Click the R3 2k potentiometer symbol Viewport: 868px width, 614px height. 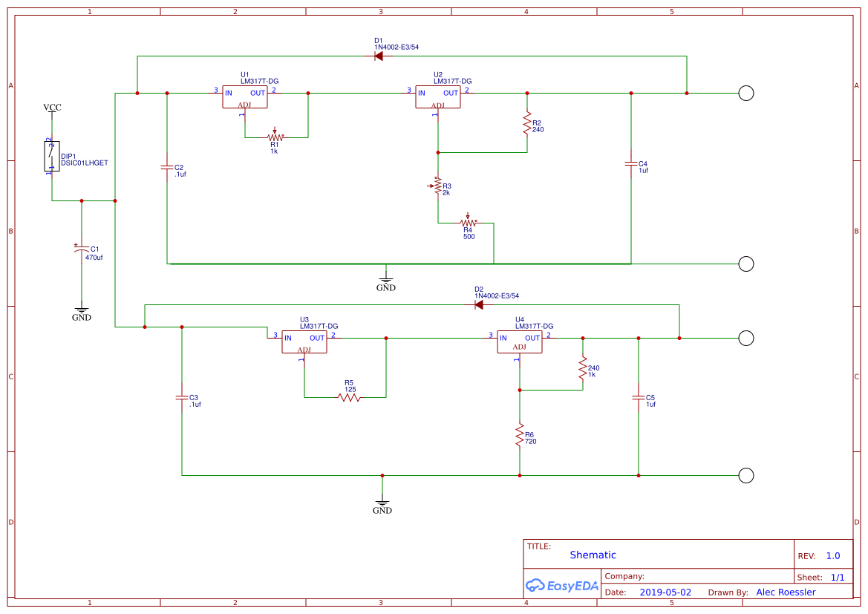[438, 187]
